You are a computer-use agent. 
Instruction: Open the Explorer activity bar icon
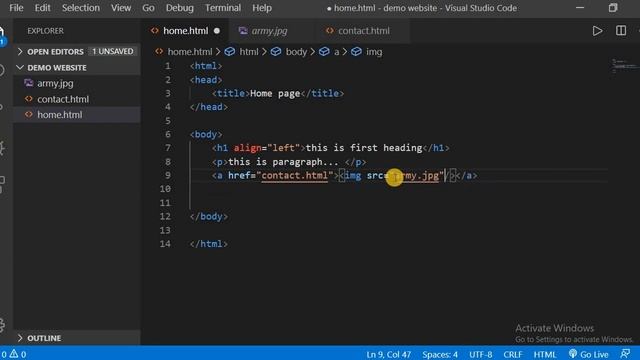[x=2, y=34]
